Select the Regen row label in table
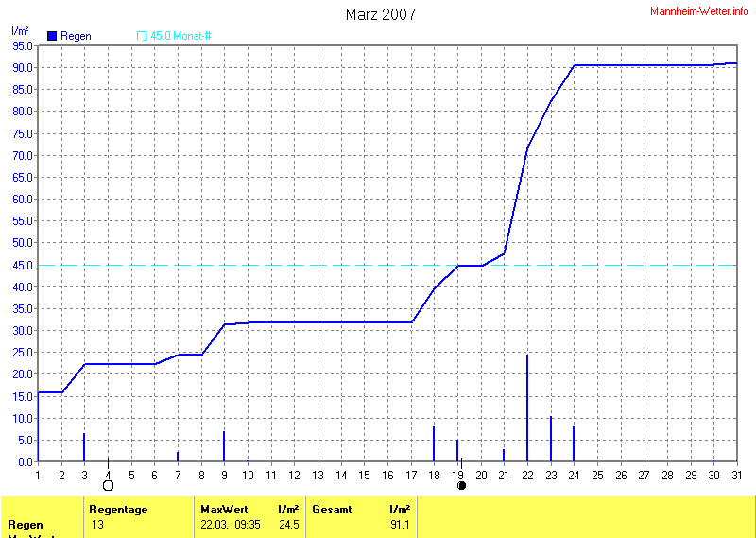Screen dimensions: 756x538 25,524
